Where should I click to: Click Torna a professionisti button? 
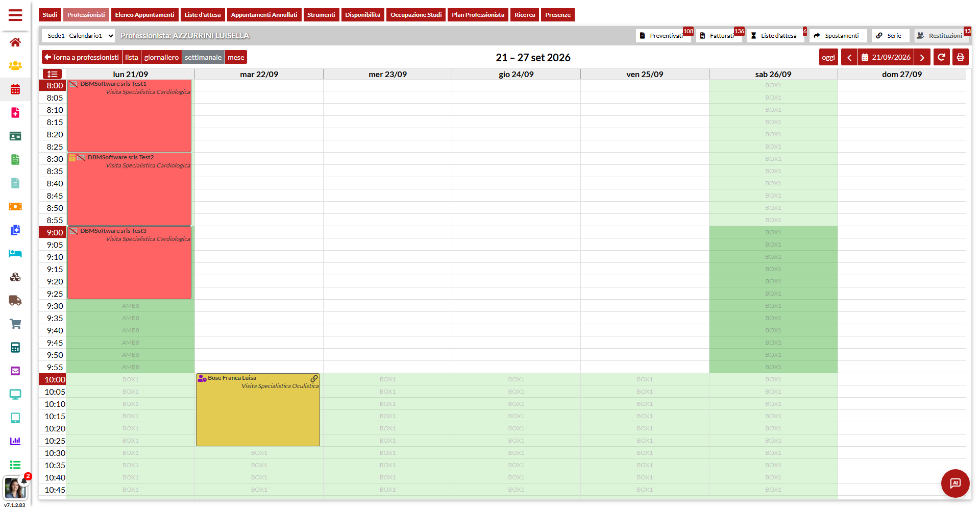(x=82, y=57)
